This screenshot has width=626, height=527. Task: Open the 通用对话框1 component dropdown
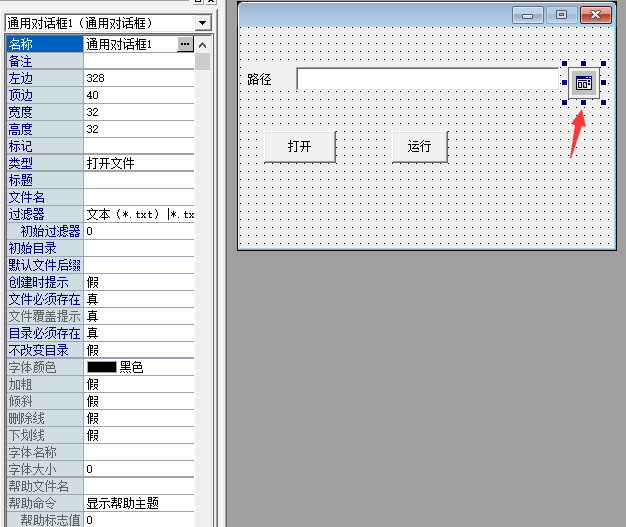click(x=203, y=23)
